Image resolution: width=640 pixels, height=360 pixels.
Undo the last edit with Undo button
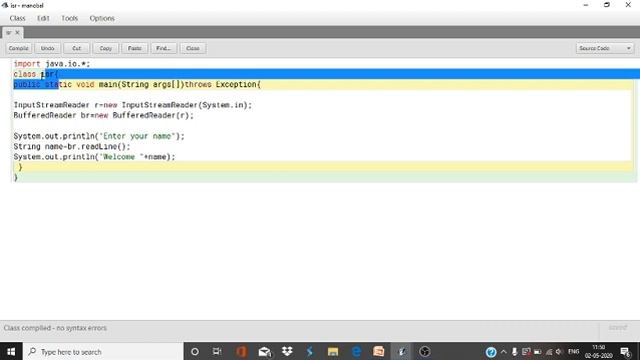[x=47, y=48]
